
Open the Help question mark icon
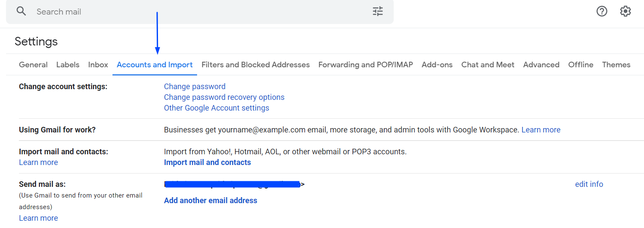[x=602, y=12]
